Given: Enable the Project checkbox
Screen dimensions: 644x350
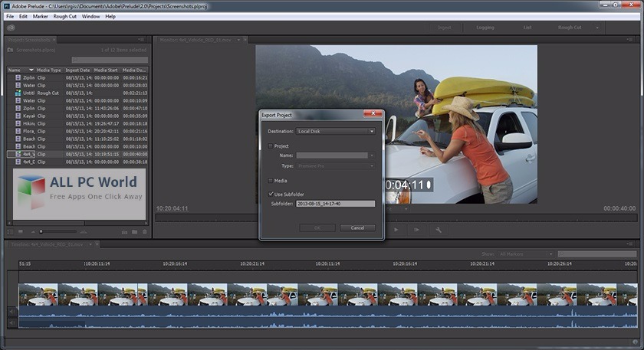Looking at the screenshot, I should pyautogui.click(x=270, y=146).
